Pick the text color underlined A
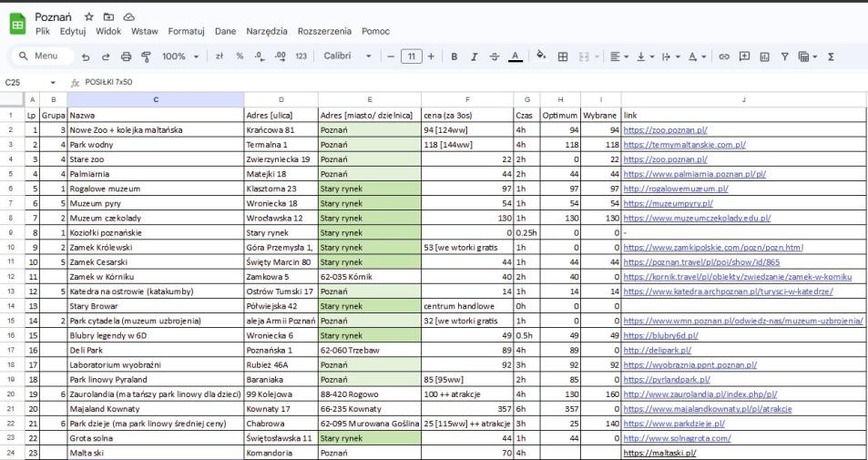This screenshot has height=460, width=868. click(x=515, y=56)
